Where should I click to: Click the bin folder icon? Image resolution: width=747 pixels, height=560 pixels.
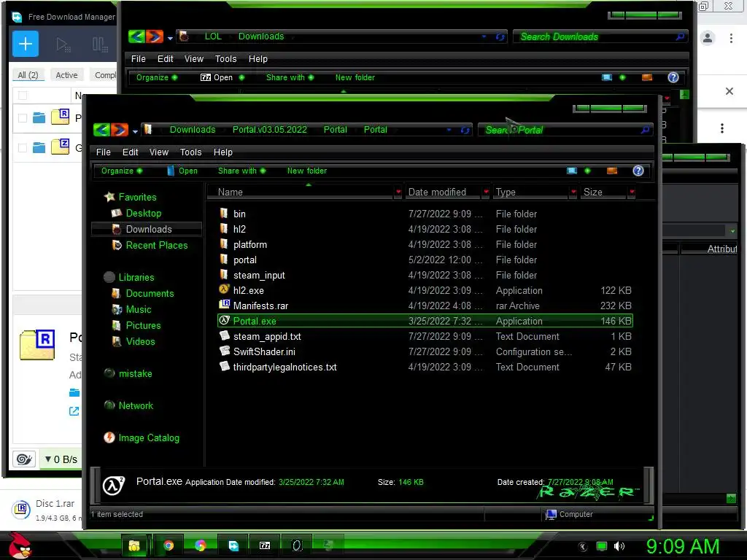224,214
